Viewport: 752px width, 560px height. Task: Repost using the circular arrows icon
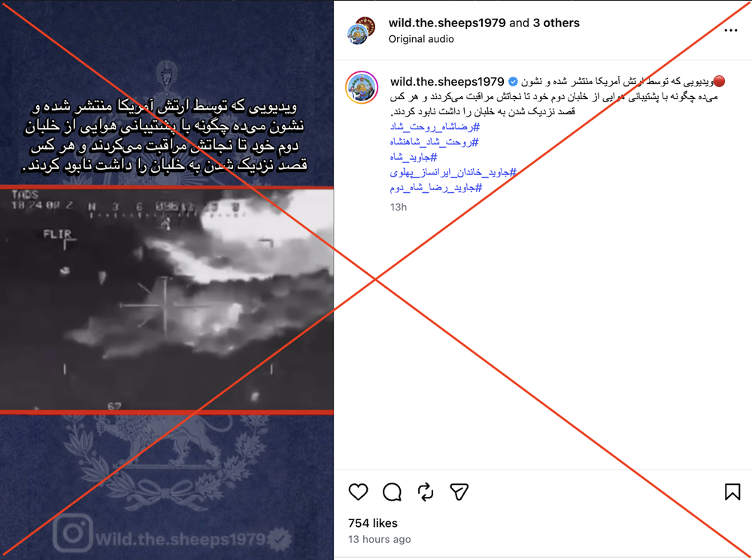pyautogui.click(x=426, y=492)
